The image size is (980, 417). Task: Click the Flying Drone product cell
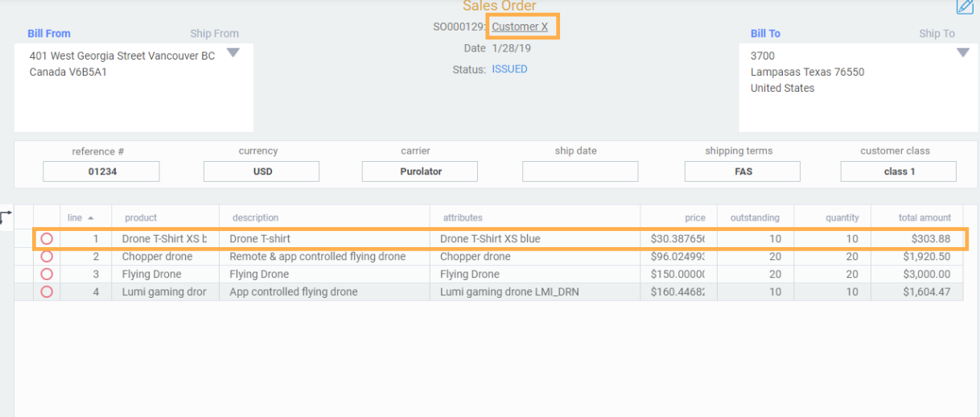click(x=165, y=275)
